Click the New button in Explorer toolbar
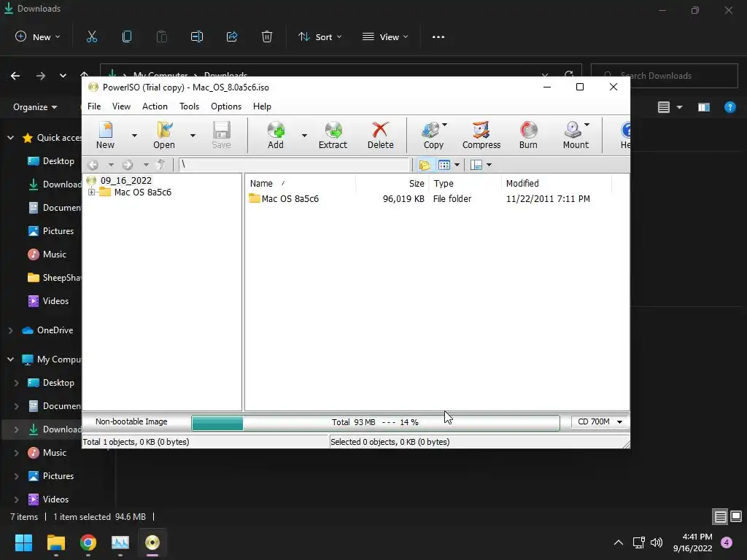 click(38, 36)
